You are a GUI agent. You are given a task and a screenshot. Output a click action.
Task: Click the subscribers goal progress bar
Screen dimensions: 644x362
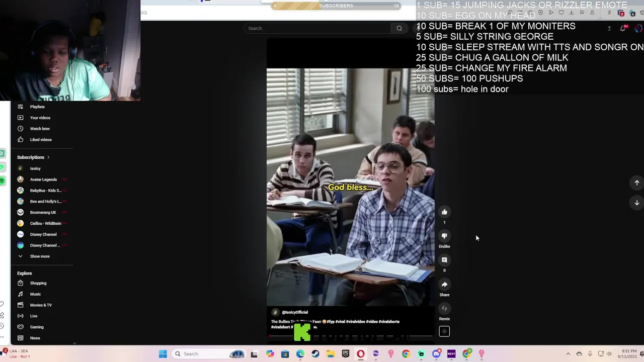[336, 6]
